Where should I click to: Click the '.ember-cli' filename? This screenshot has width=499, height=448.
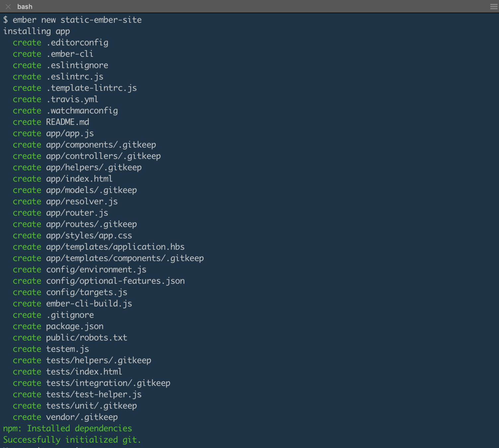click(x=70, y=54)
